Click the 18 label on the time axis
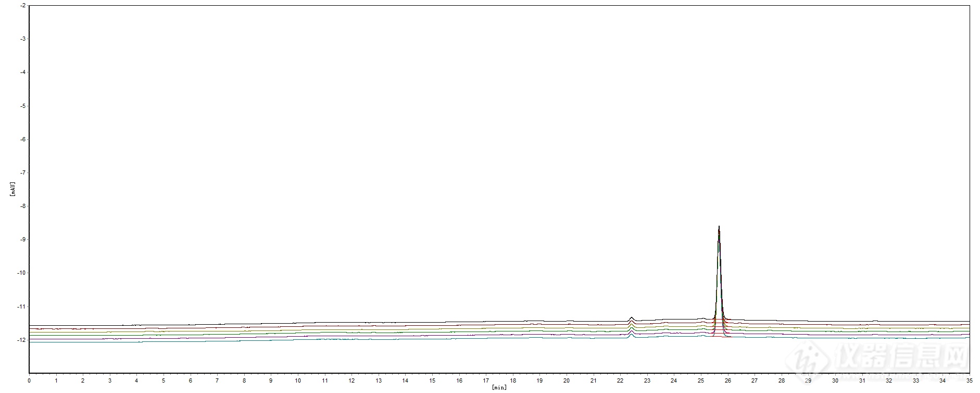Screen dimensions: 980x393 point(513,381)
